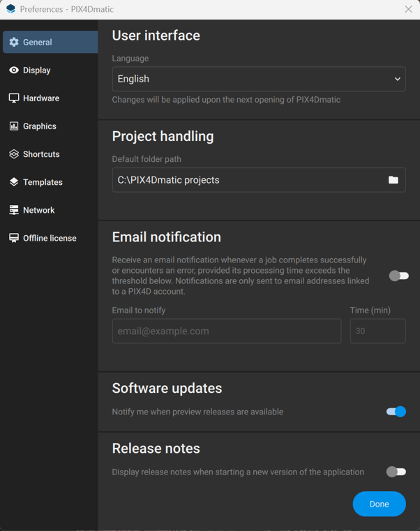
Task: Browse for default folder via folder icon
Action: click(393, 180)
